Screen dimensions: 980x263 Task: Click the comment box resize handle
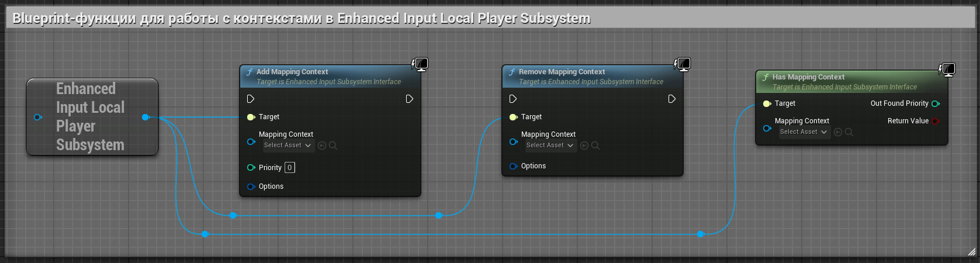pyautogui.click(x=971, y=252)
